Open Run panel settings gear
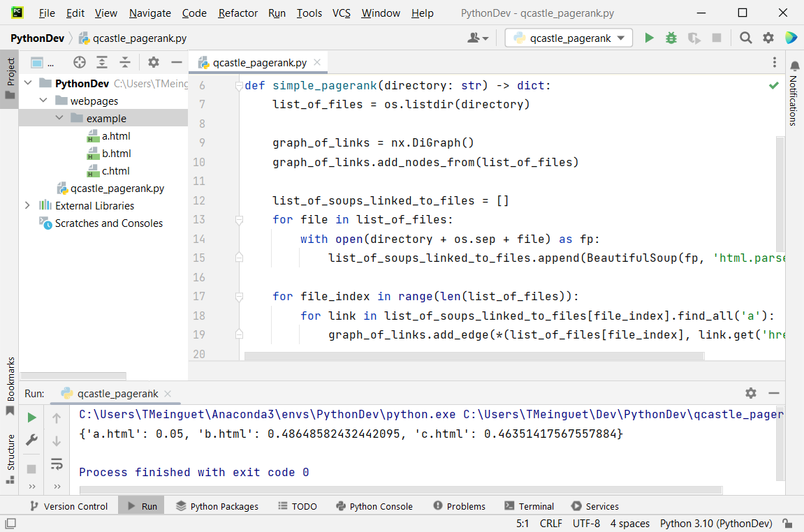This screenshot has height=532, width=804. pyautogui.click(x=751, y=393)
